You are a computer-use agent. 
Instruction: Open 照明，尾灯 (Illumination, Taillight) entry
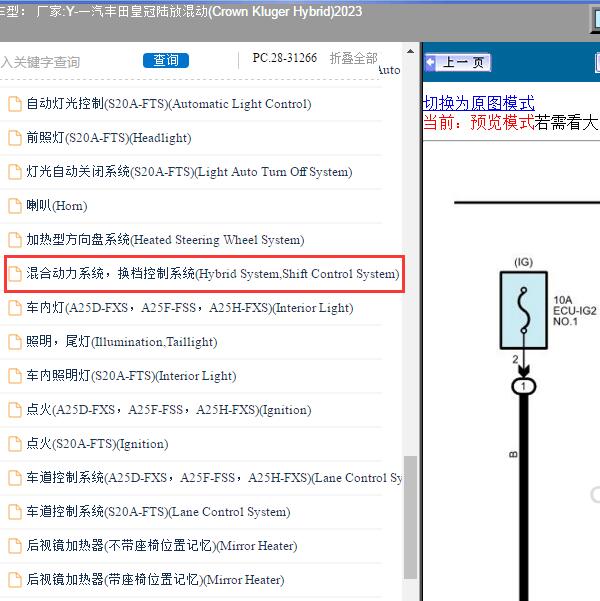[x=122, y=342]
